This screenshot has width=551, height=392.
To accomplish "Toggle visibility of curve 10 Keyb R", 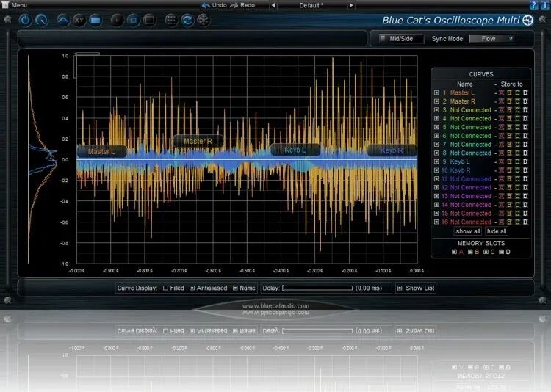I will click(436, 170).
